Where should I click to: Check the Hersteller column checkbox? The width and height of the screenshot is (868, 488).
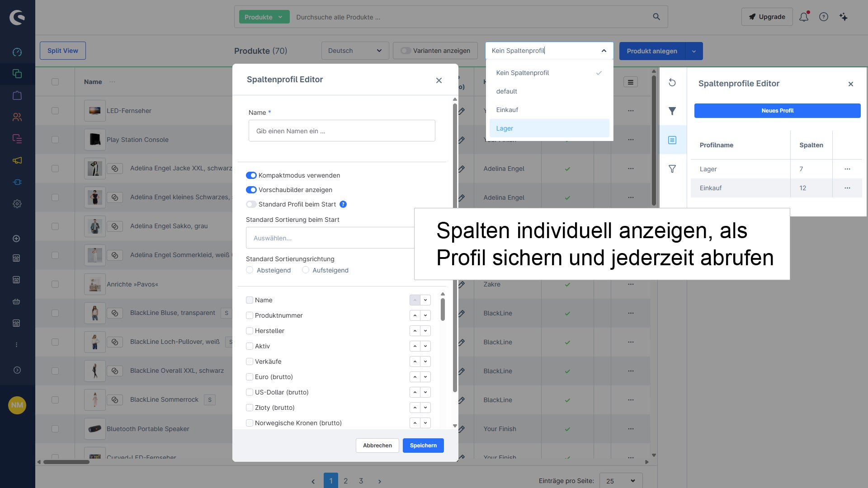point(250,331)
